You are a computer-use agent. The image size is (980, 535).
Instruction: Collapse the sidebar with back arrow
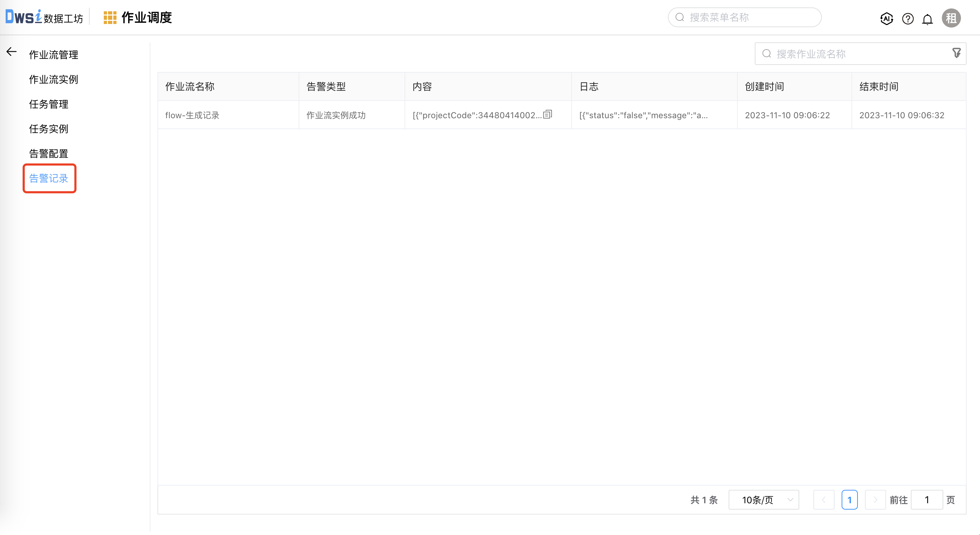point(11,52)
